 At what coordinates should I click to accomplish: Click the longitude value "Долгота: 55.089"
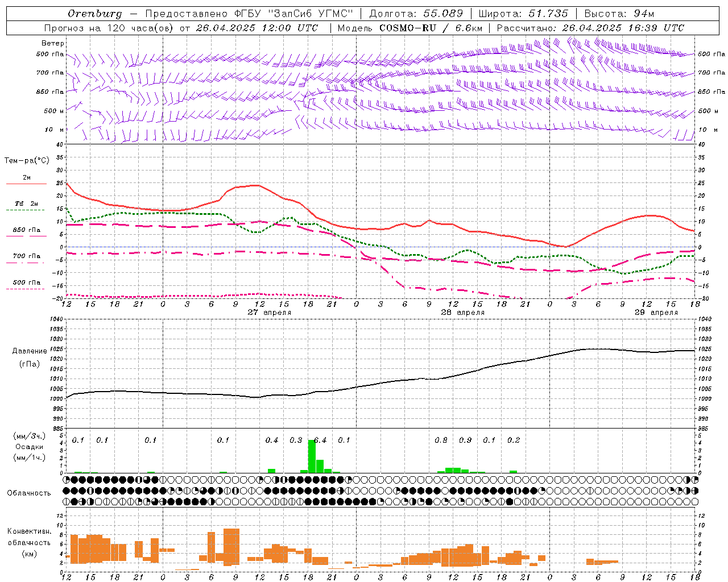click(416, 14)
